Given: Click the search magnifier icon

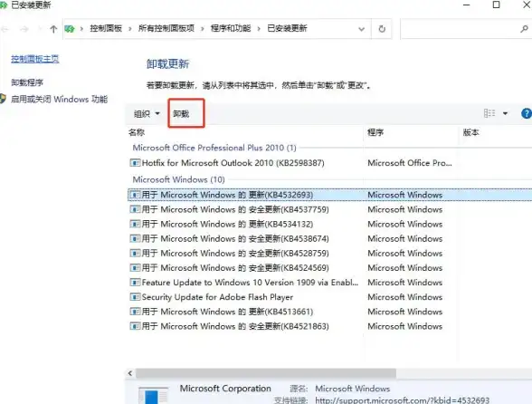Looking at the screenshot, I should click(524, 29).
